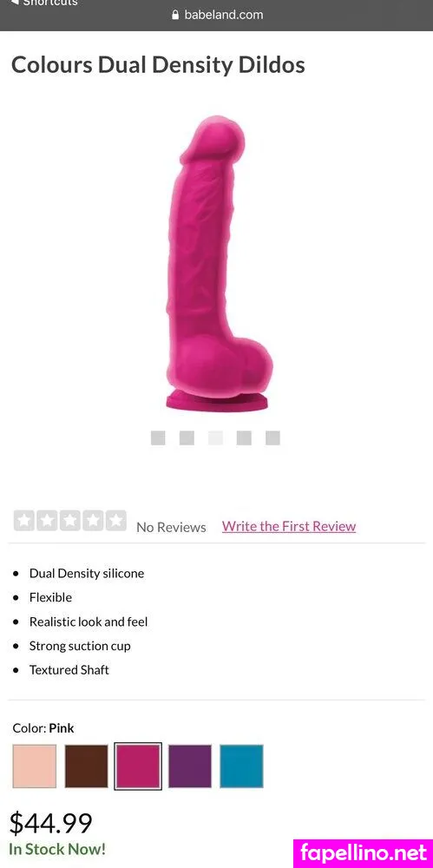Viewport: 433px width, 868px height.
Task: Click the fourth rating star
Action: click(93, 520)
